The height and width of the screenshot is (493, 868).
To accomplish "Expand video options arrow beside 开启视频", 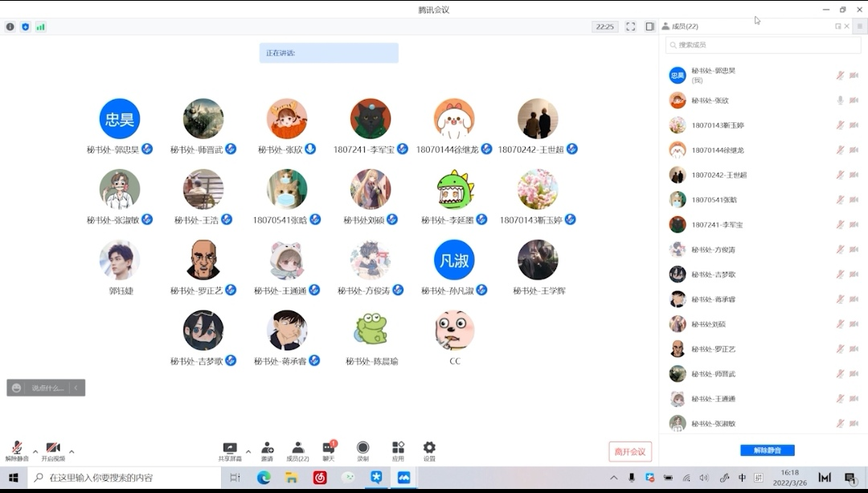I will (x=72, y=451).
